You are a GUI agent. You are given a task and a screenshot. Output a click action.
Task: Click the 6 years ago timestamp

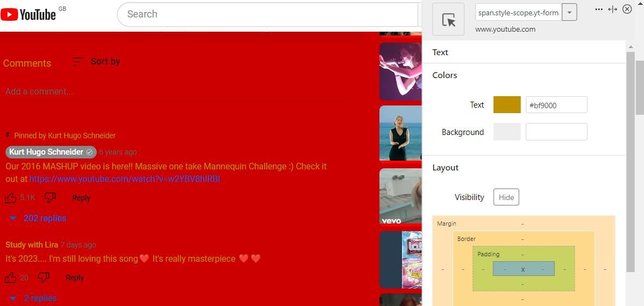point(118,152)
